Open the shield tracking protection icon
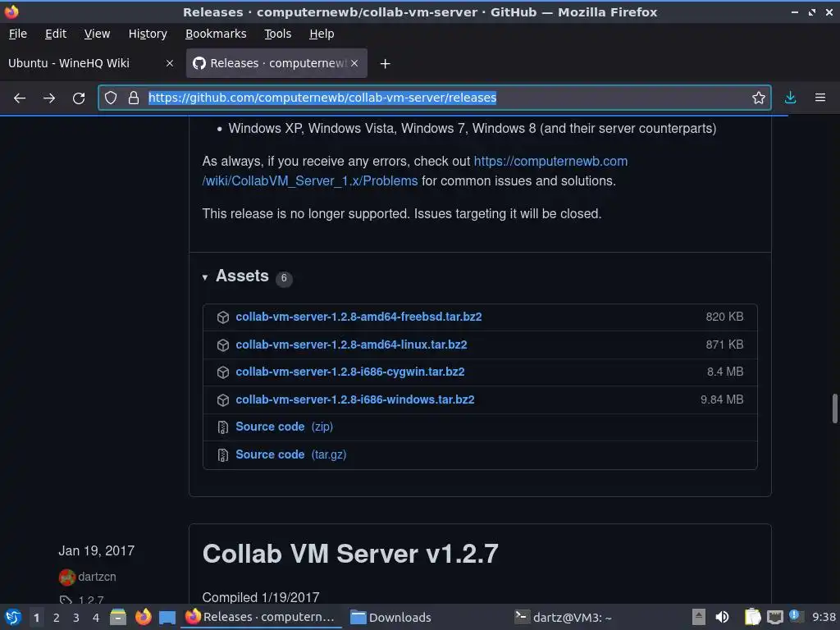This screenshot has width=840, height=630. [111, 98]
